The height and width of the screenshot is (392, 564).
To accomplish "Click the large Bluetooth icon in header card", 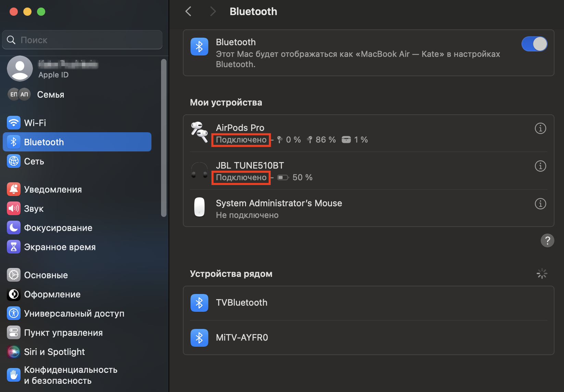I will pyautogui.click(x=199, y=47).
